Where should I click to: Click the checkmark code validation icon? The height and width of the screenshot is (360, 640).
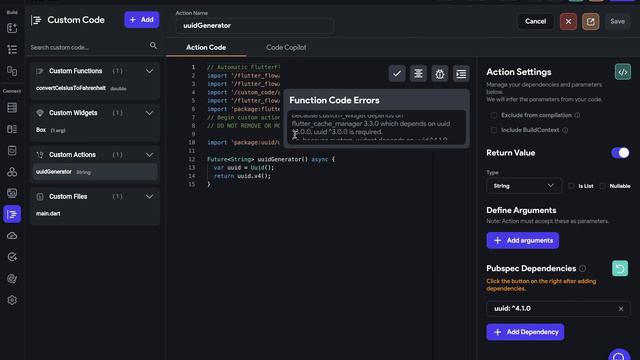coord(397,74)
